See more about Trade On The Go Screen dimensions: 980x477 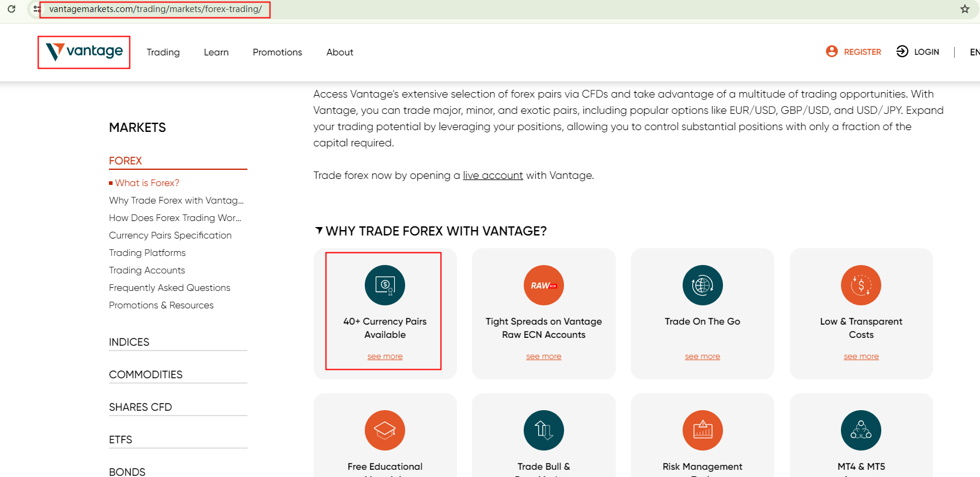(x=702, y=357)
